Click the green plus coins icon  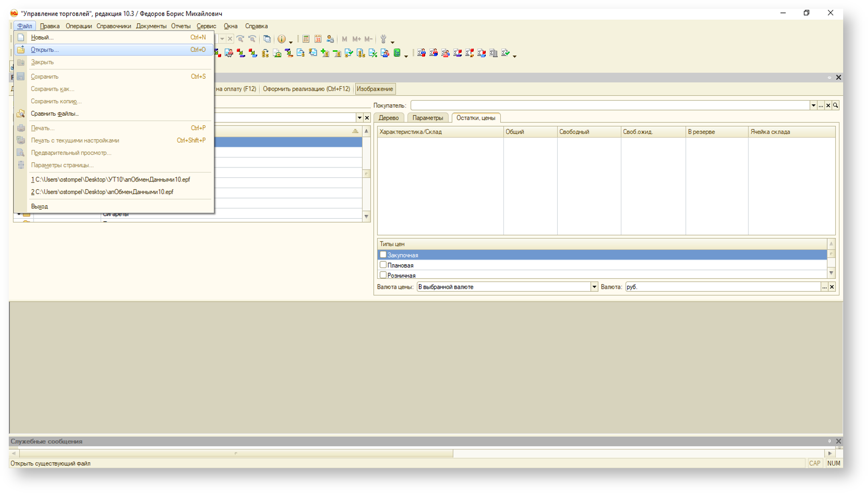pos(325,53)
